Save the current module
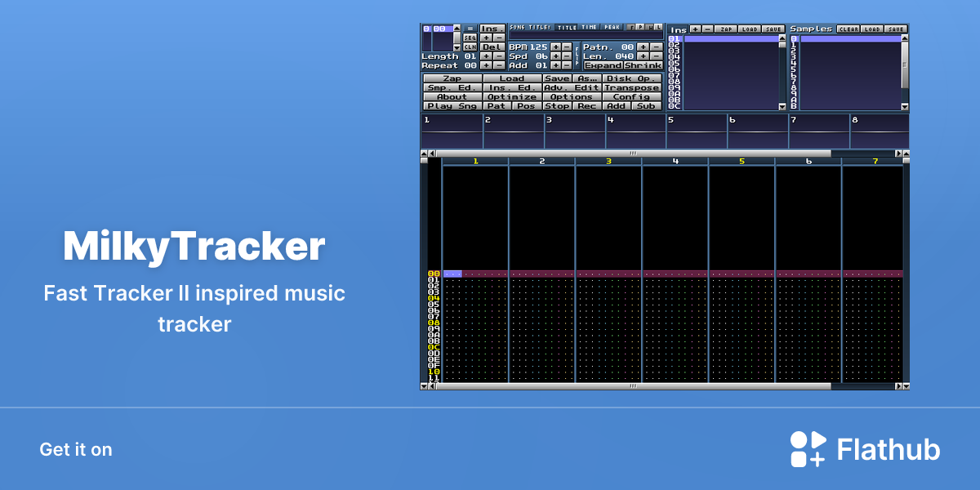The height and width of the screenshot is (490, 980). (x=558, y=78)
